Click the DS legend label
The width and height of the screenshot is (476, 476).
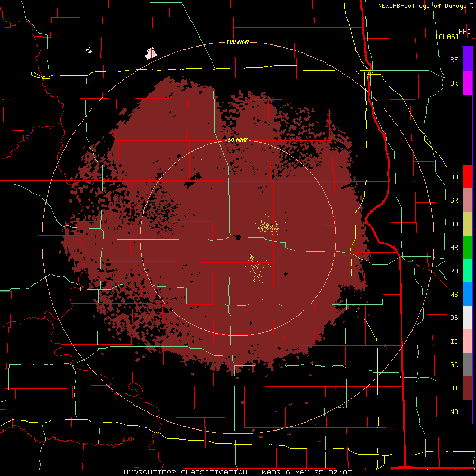[x=454, y=318]
